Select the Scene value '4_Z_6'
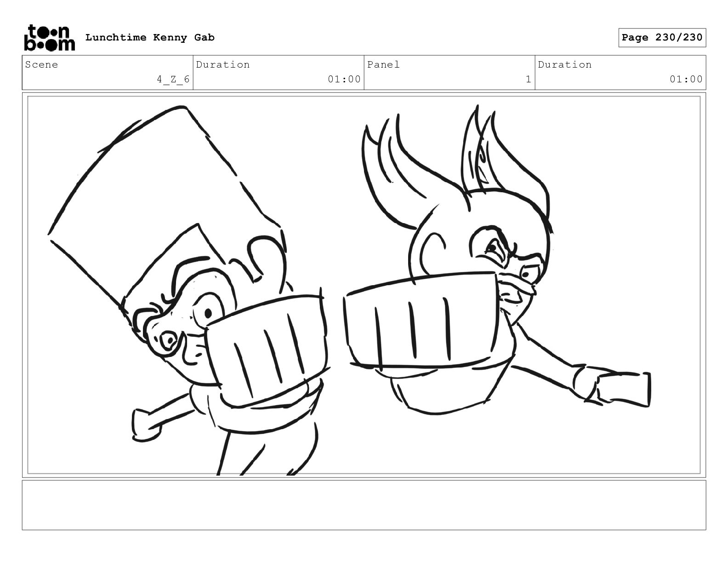The image size is (728, 563). click(173, 79)
